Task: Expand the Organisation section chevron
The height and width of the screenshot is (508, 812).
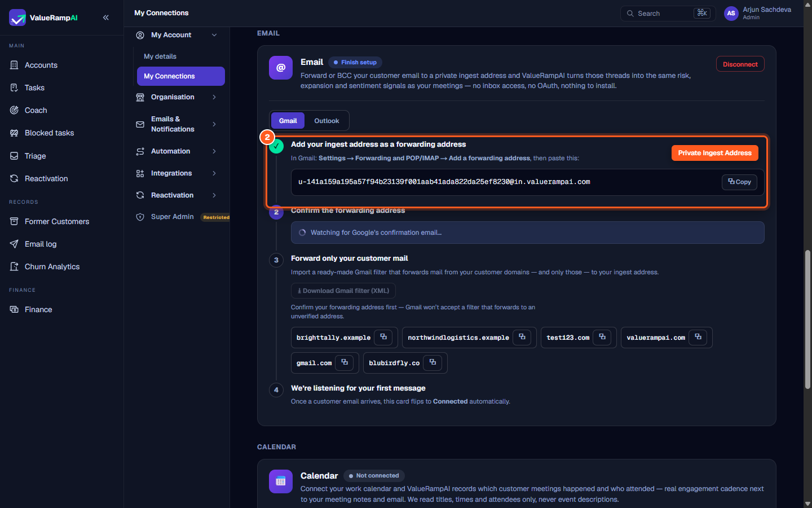Action: (x=214, y=97)
